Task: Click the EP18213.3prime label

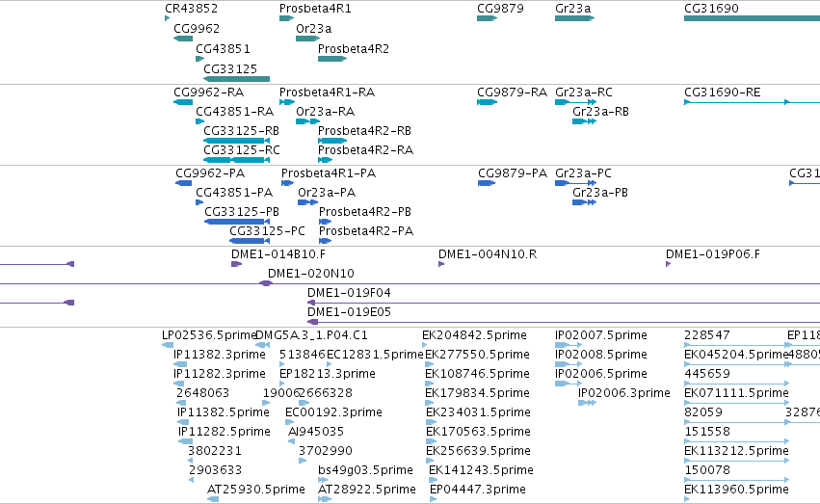Action: [x=328, y=374]
